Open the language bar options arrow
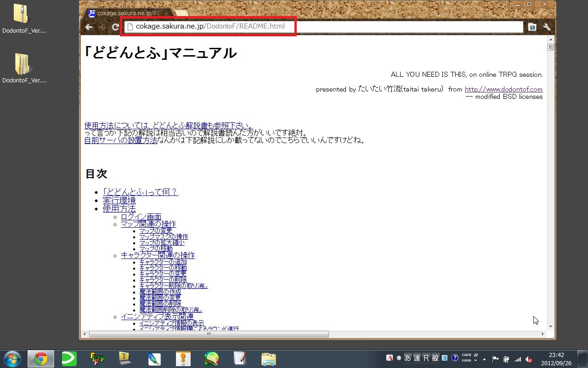 (x=475, y=361)
